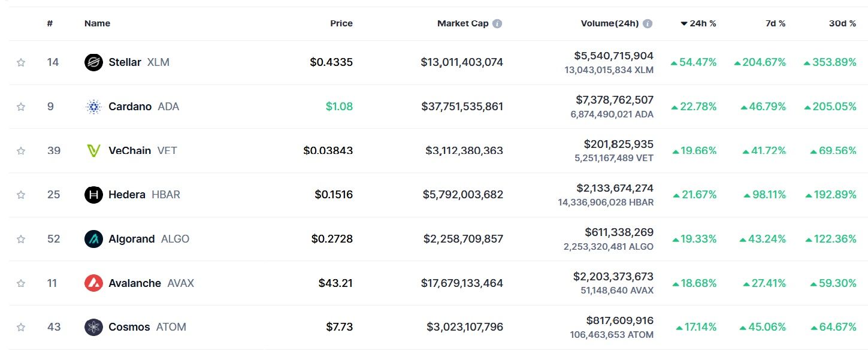The height and width of the screenshot is (354, 868).
Task: Sort by the Price column header
Action: click(341, 24)
